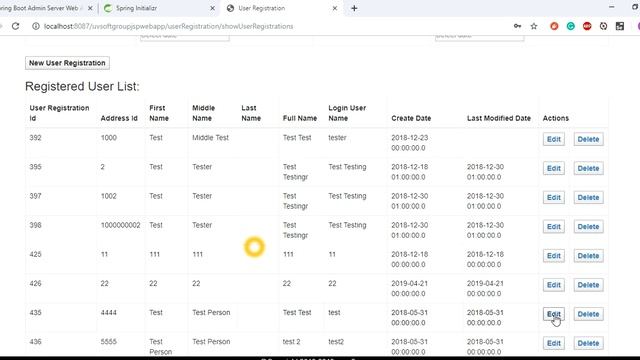640x360 pixels.
Task: Edit user registration 426
Action: point(553,285)
